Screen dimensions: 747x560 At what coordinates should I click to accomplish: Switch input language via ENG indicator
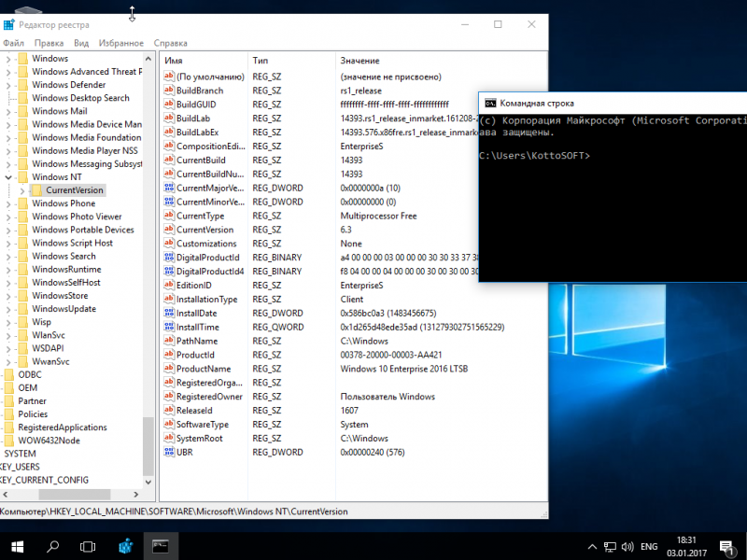point(649,547)
